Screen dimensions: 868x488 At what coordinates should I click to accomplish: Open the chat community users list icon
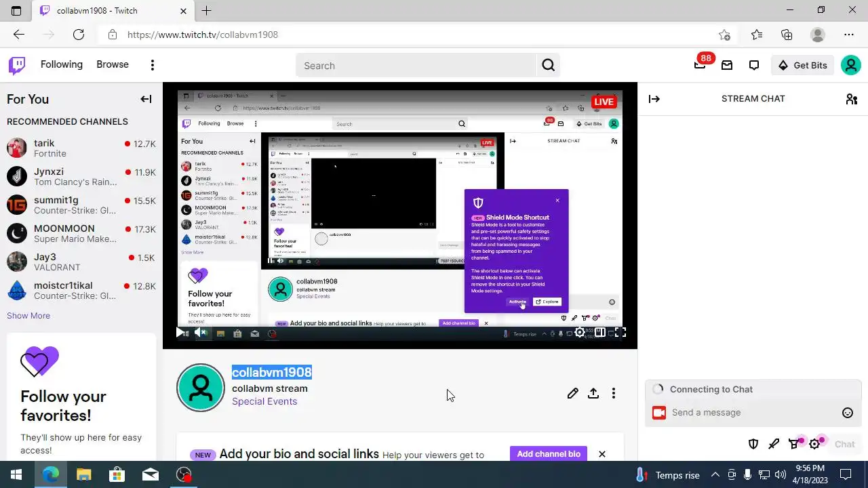[852, 99]
